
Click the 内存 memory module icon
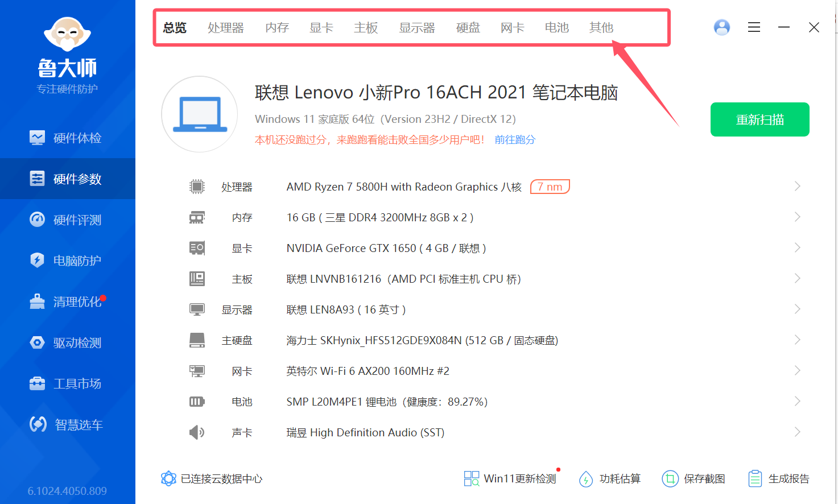click(x=197, y=217)
